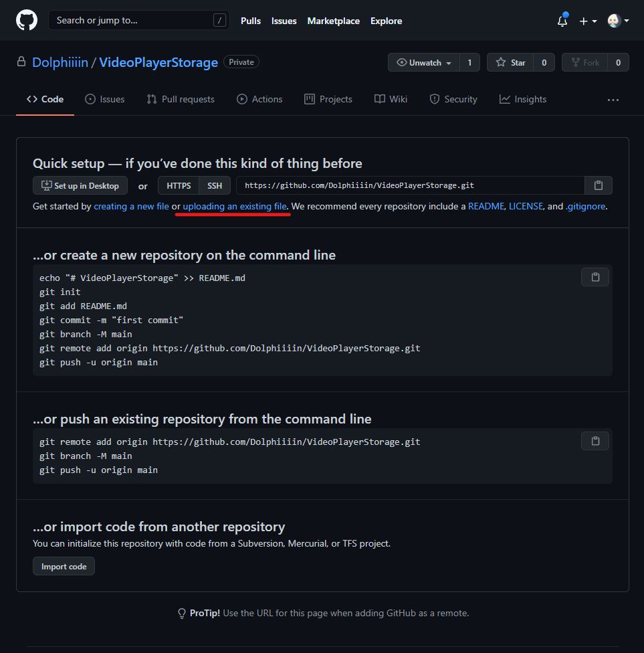This screenshot has width=644, height=653.
Task: Click the Private repository badge
Action: coord(241,62)
